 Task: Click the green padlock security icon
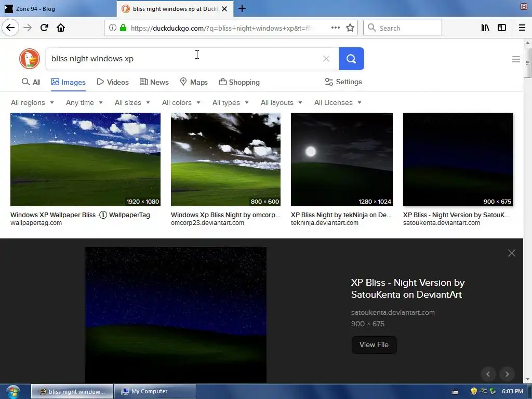point(123,28)
